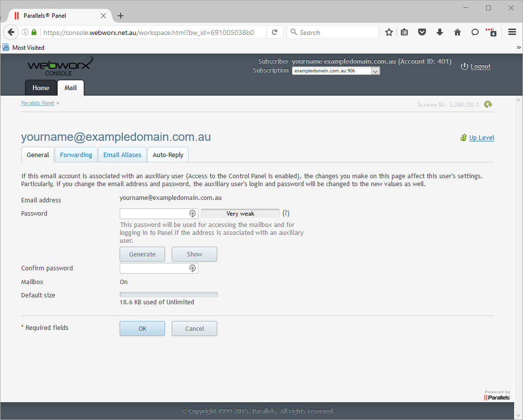The width and height of the screenshot is (523, 420).
Task: Click into the Password input field
Action: (x=154, y=214)
